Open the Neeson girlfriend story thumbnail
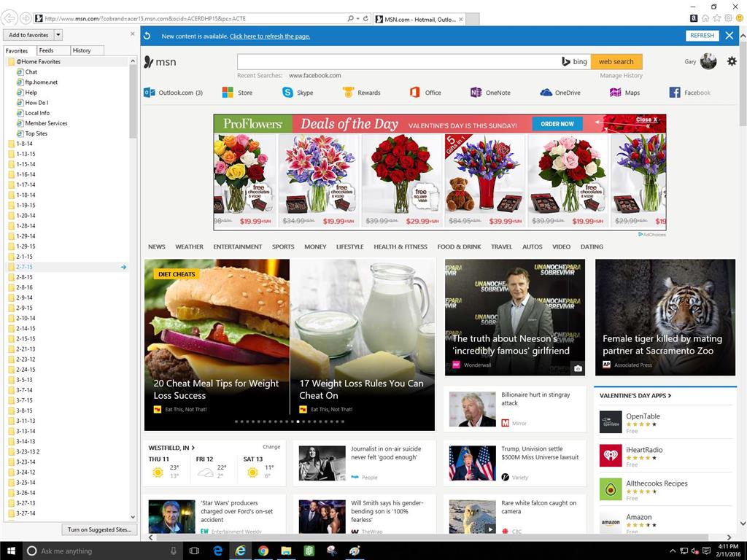The height and width of the screenshot is (560, 747). point(514,317)
